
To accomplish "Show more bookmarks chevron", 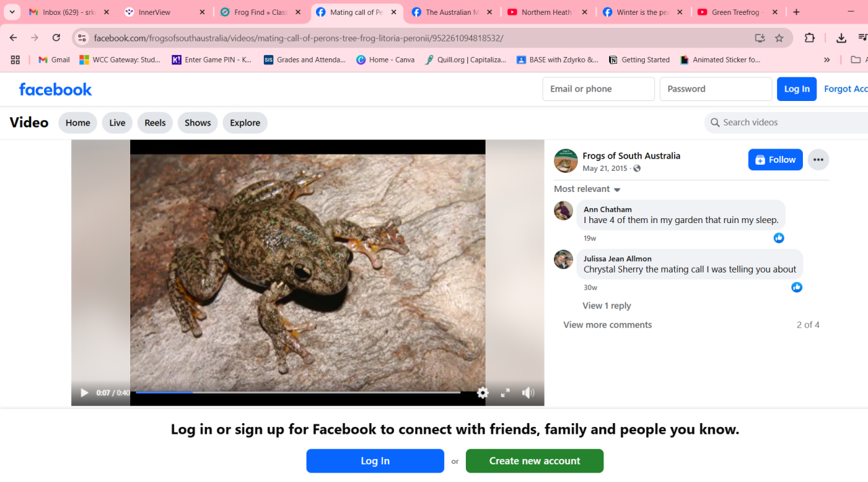I will click(827, 60).
